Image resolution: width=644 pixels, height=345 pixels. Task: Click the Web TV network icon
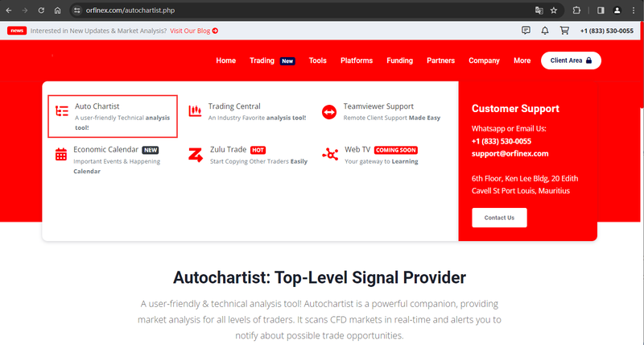[330, 154]
